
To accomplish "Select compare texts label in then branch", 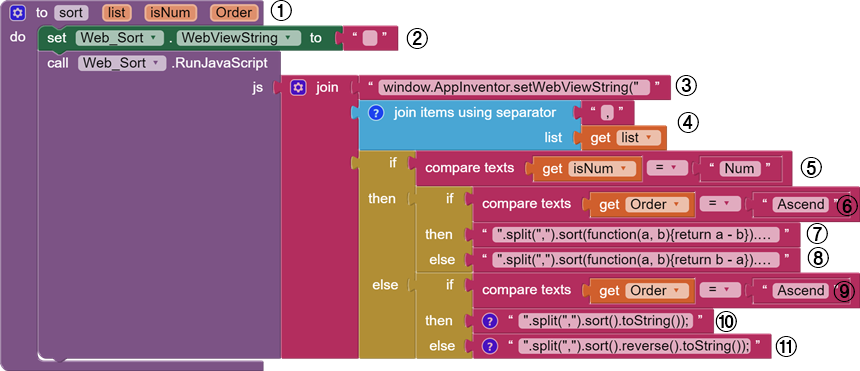I will (527, 204).
